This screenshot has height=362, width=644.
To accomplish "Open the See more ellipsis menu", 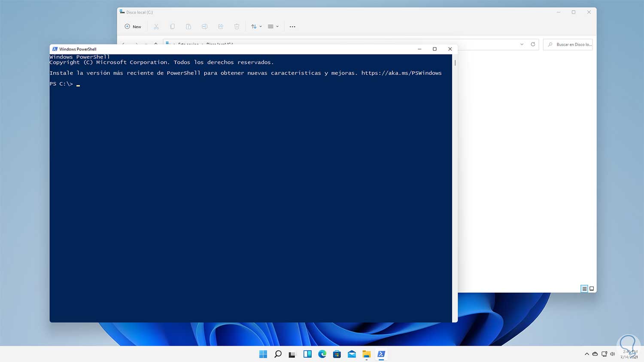I will point(292,27).
